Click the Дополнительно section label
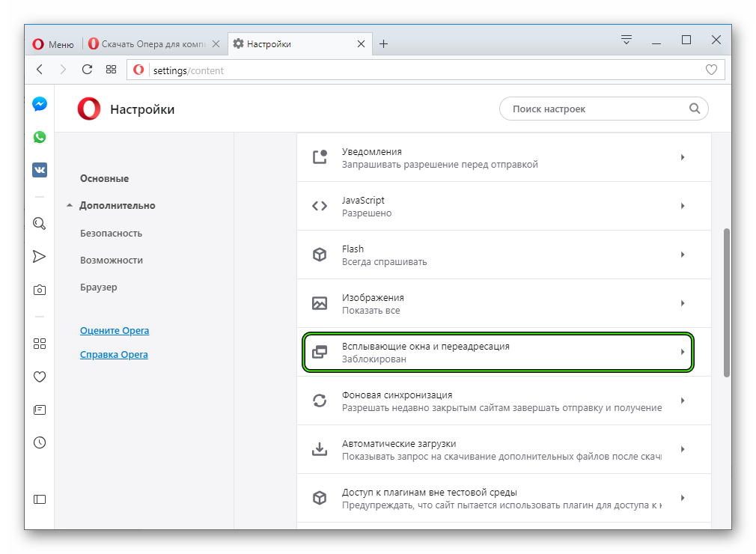The width and height of the screenshot is (756, 554). (x=118, y=205)
